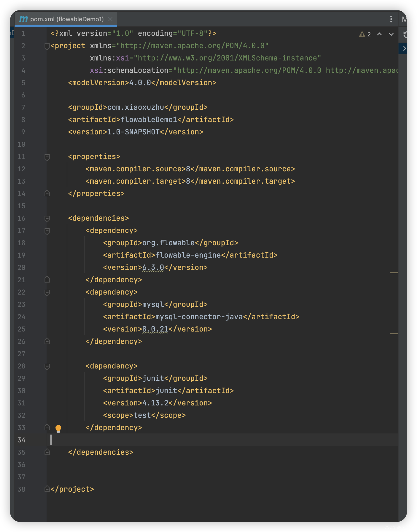Click the xsi:schemaLocation attribute line

click(x=244, y=71)
